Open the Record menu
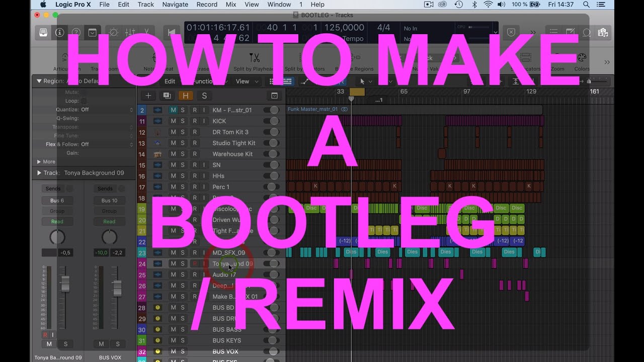Image resolution: width=644 pixels, height=362 pixels. click(207, 5)
